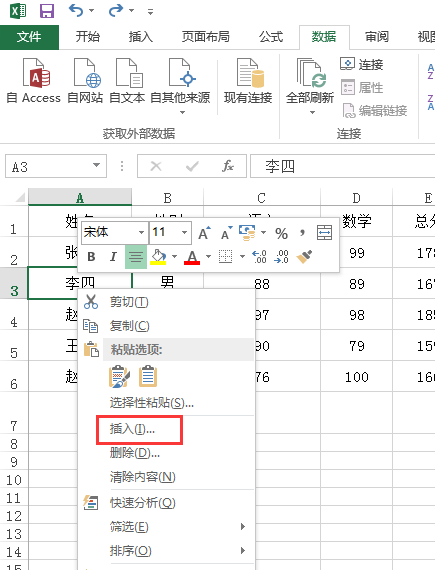Click borders icon in mini toolbar
Image resolution: width=435 pixels, height=570 pixels.
point(225,257)
